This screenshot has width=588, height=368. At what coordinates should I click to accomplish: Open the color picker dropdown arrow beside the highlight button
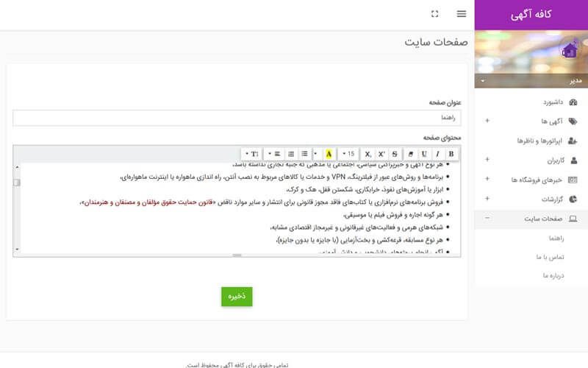316,154
